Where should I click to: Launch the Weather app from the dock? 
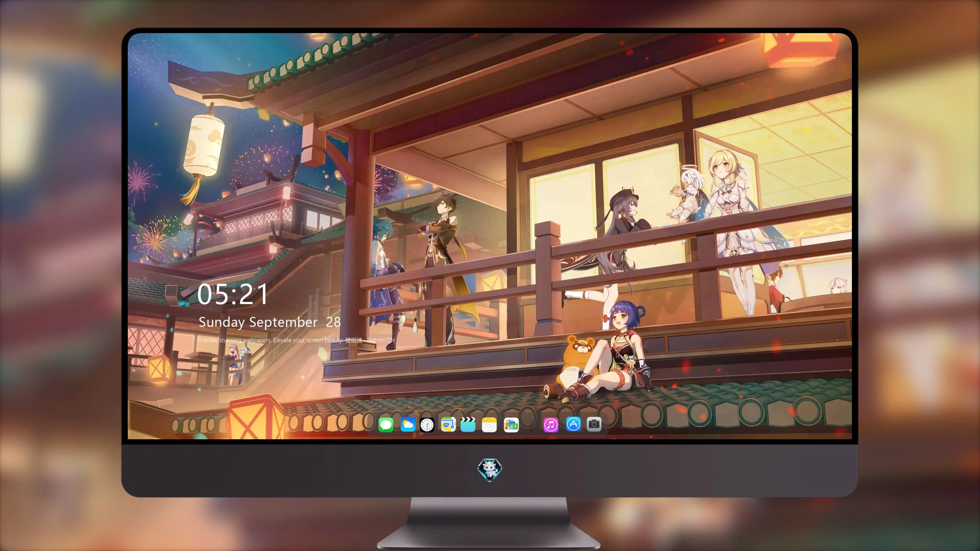pyautogui.click(x=408, y=424)
